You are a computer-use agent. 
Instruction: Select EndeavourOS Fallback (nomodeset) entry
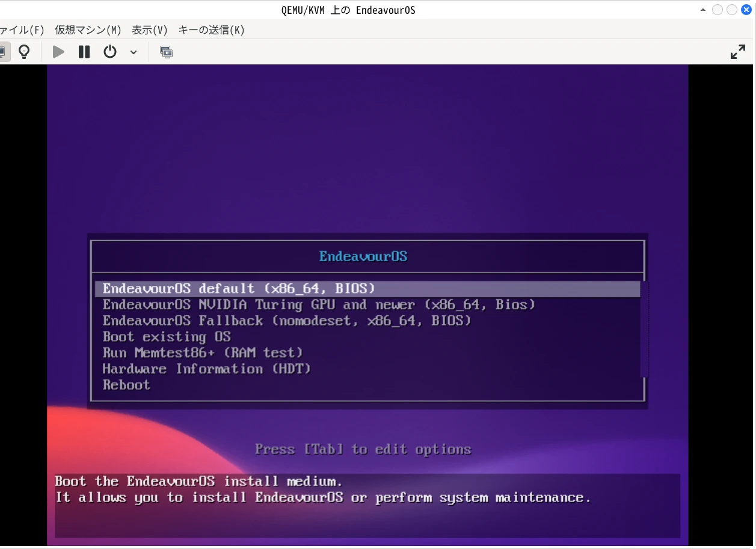pyautogui.click(x=287, y=321)
